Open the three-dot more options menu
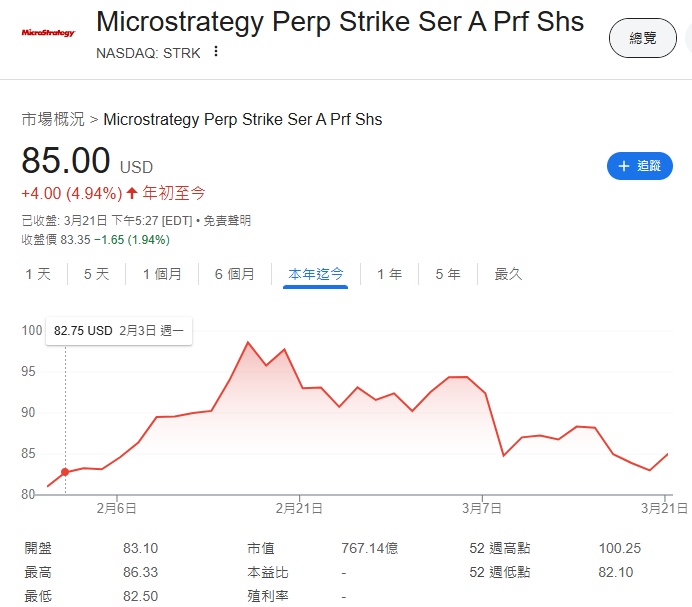This screenshot has width=692, height=607. (x=216, y=52)
